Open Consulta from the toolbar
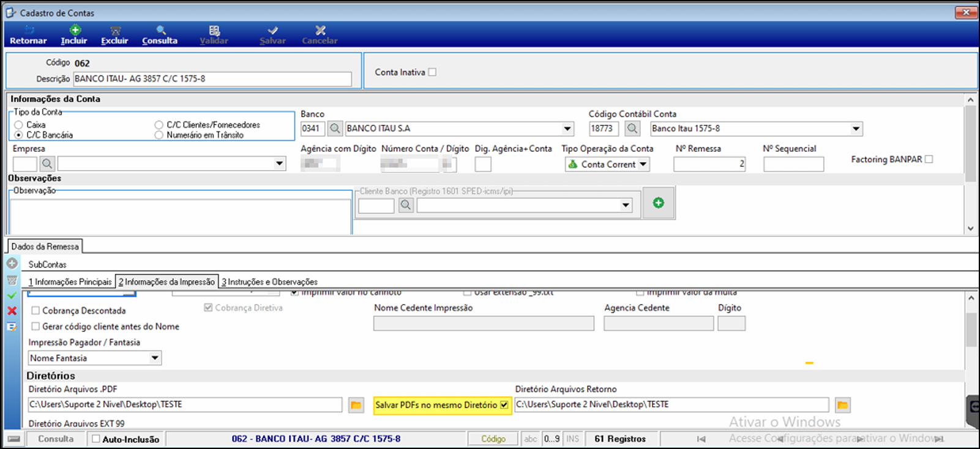The image size is (980, 449). [x=160, y=35]
